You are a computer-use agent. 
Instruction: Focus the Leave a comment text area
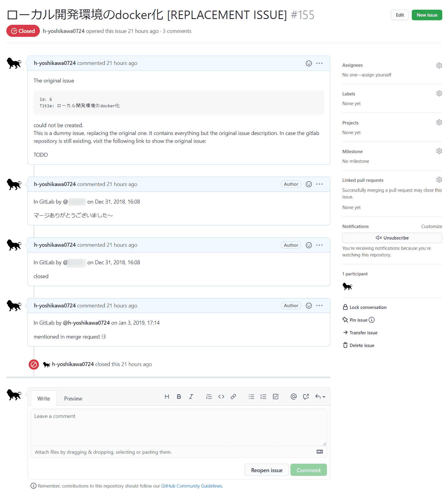(179, 427)
